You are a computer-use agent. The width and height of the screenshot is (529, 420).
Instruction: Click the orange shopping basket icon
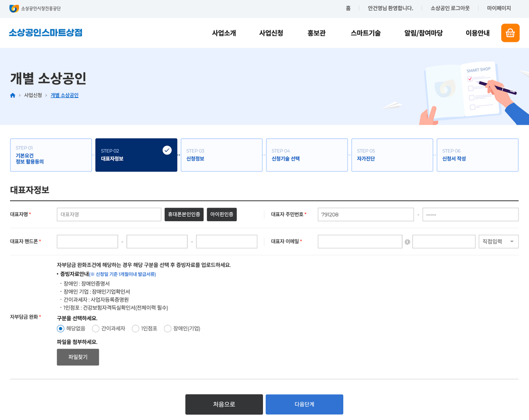pos(510,33)
